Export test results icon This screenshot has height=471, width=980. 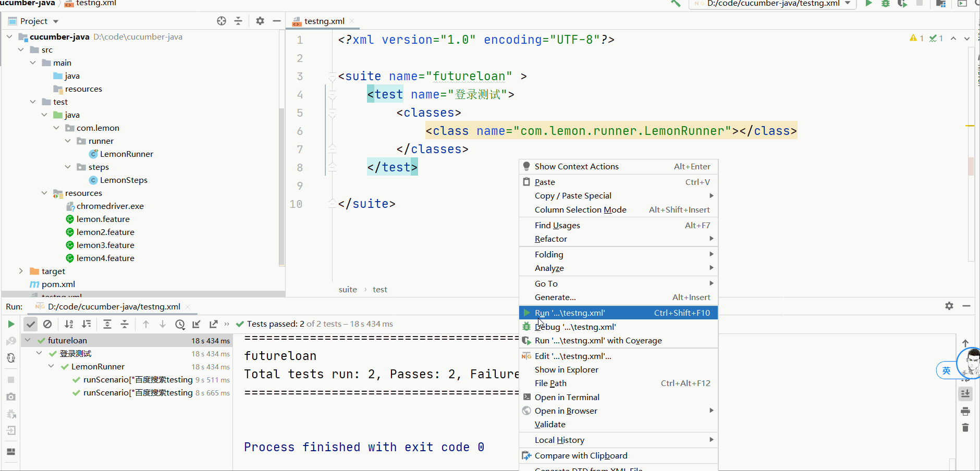(213, 324)
